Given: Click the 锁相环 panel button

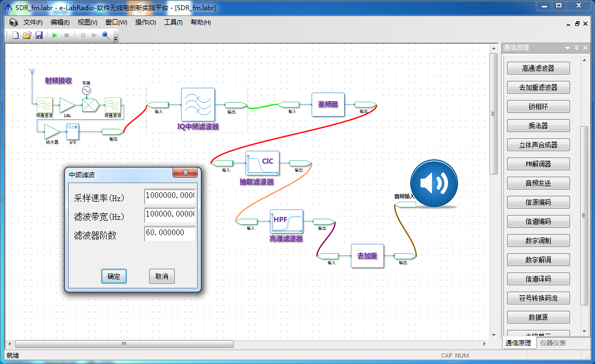Looking at the screenshot, I should point(538,106).
